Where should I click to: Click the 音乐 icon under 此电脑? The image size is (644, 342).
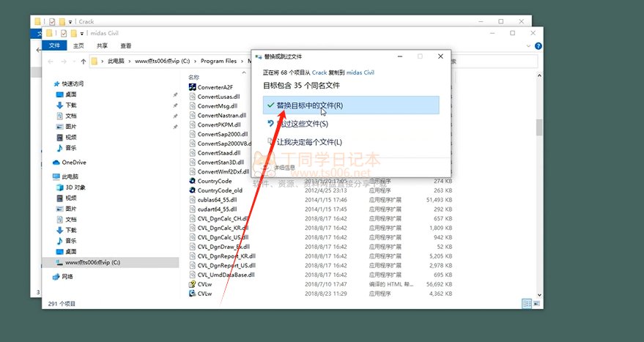pyautogui.click(x=60, y=240)
